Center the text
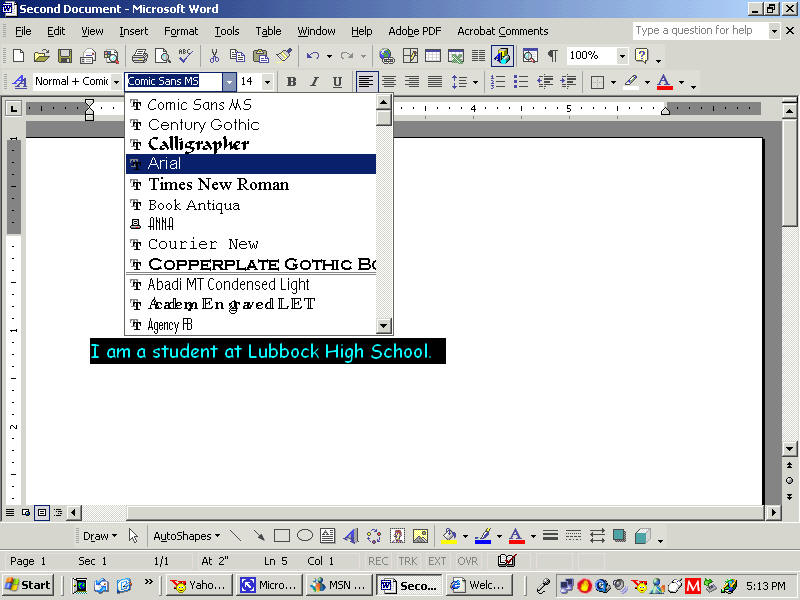Viewport: 800px width, 600px height. click(389, 82)
